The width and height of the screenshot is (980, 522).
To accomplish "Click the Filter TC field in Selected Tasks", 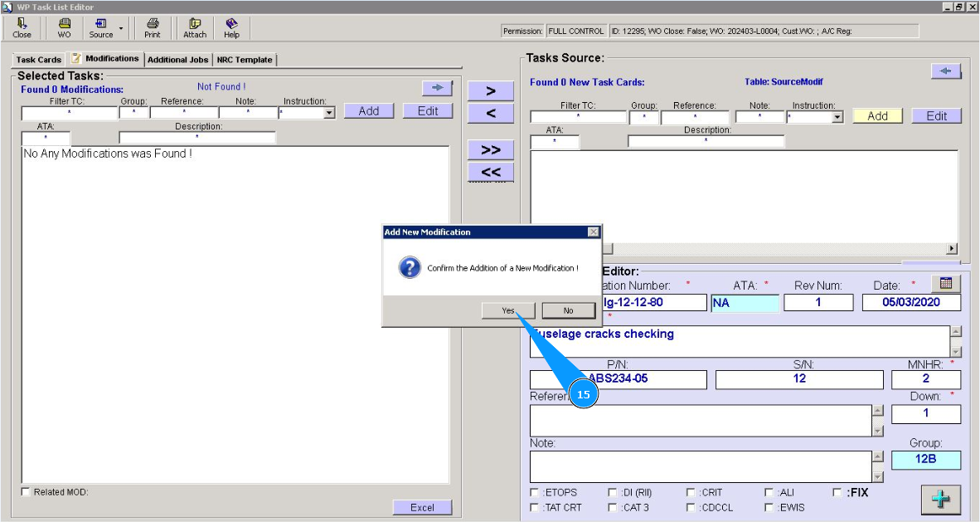I will (x=69, y=113).
